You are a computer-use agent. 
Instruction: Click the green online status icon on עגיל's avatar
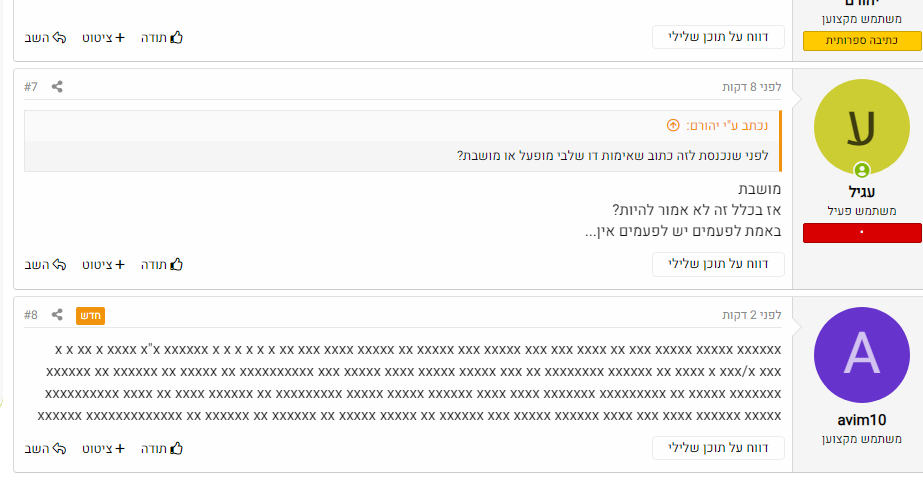pyautogui.click(x=862, y=170)
